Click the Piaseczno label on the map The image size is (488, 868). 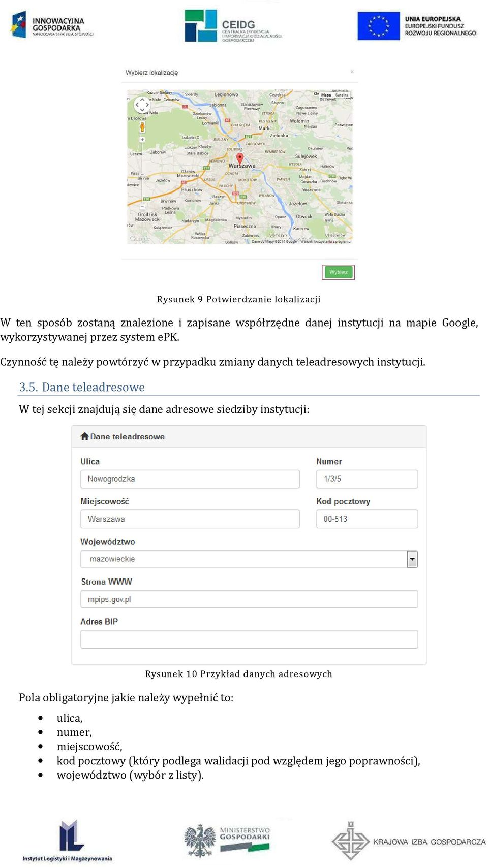[x=245, y=226]
